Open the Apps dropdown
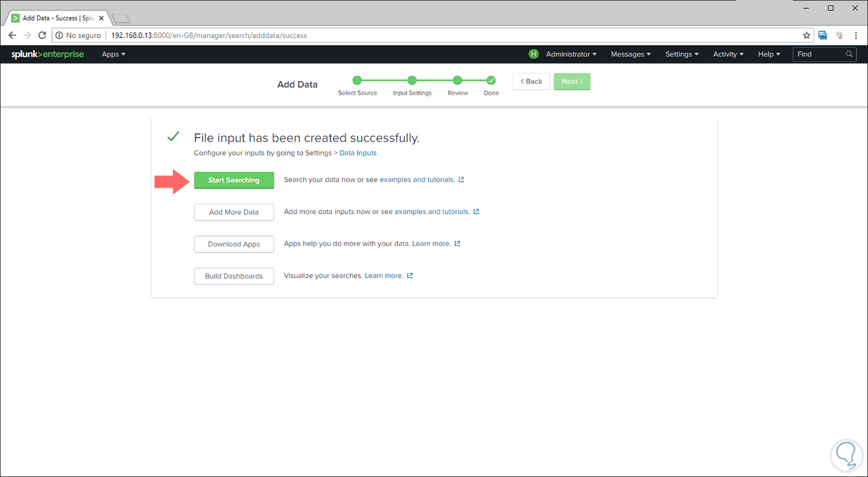The image size is (868, 477). 113,54
